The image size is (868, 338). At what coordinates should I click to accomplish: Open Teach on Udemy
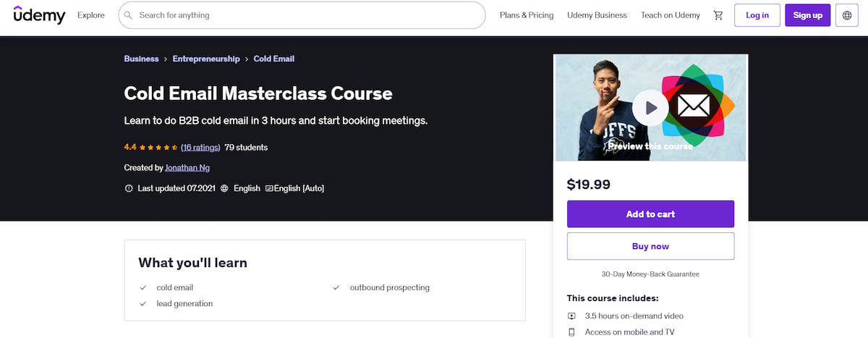tap(670, 15)
